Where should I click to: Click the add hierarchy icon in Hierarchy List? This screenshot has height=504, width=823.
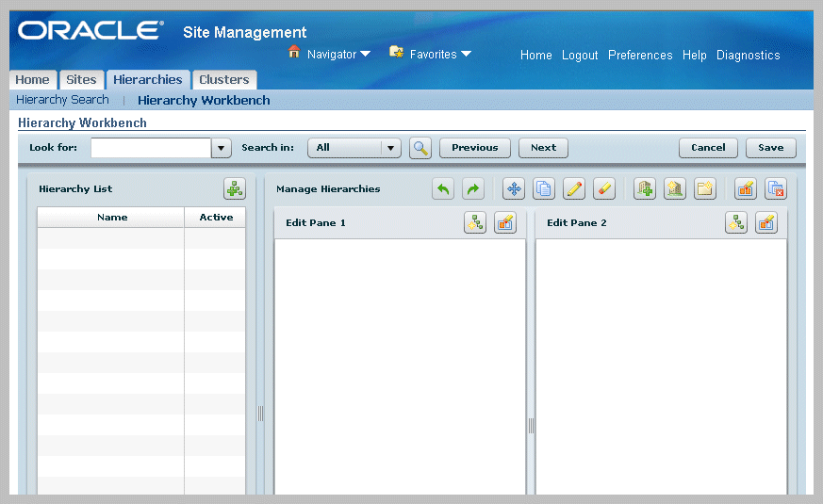234,188
